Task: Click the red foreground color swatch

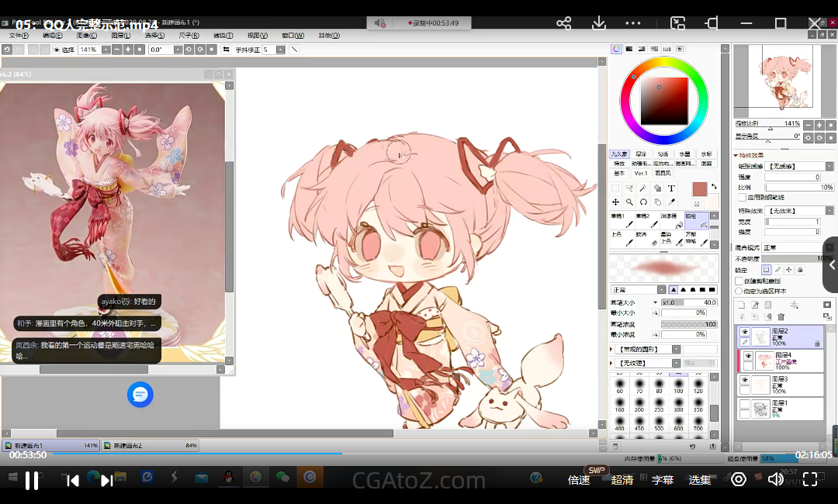Action: [x=701, y=189]
